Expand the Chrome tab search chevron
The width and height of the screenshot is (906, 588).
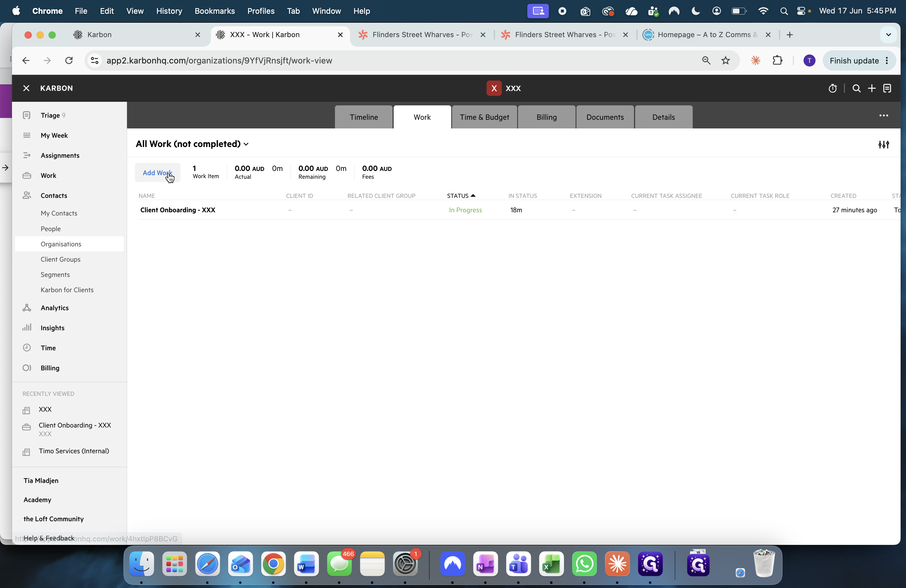[889, 35]
